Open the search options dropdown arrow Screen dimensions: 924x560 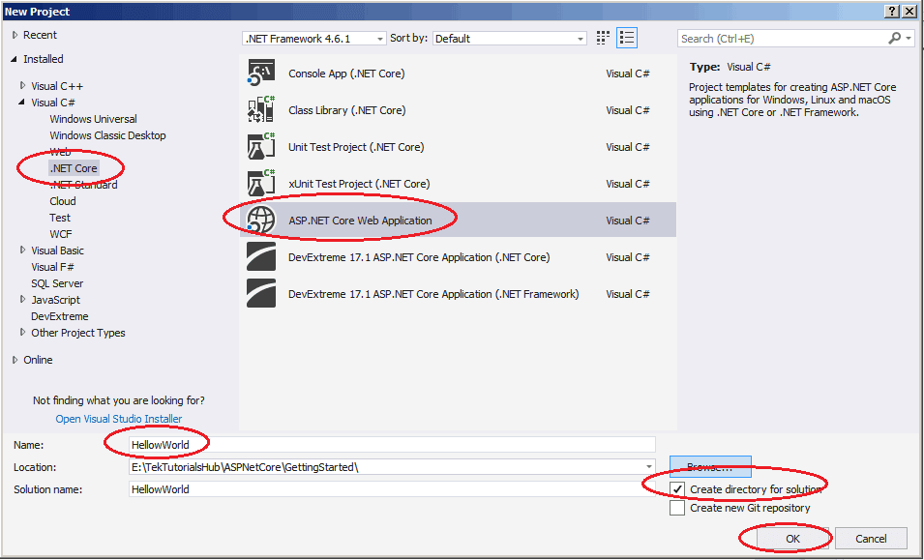(909, 39)
